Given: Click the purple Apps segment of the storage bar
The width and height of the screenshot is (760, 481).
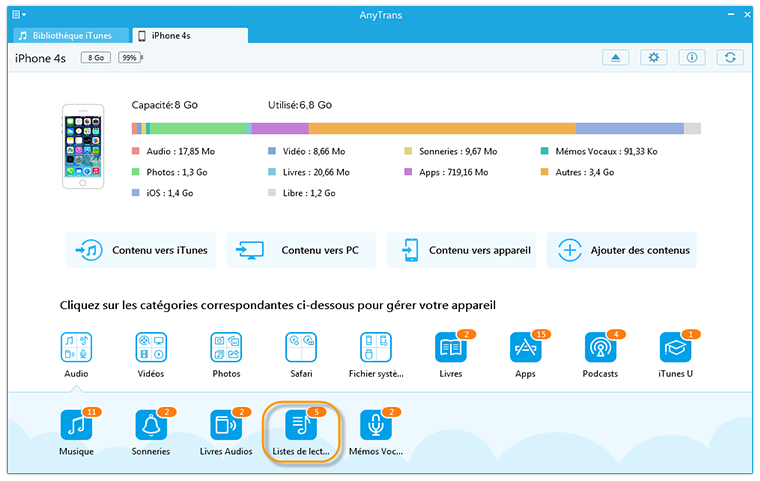Looking at the screenshot, I should click(280, 128).
